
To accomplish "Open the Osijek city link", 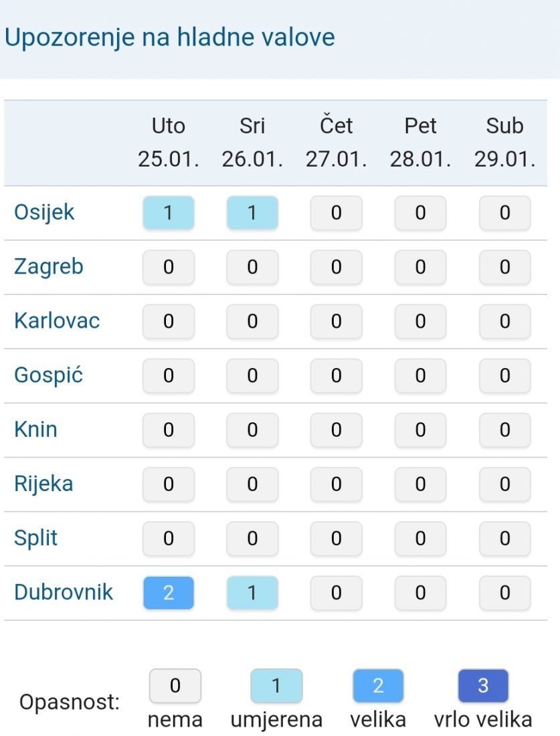I will pyautogui.click(x=44, y=213).
